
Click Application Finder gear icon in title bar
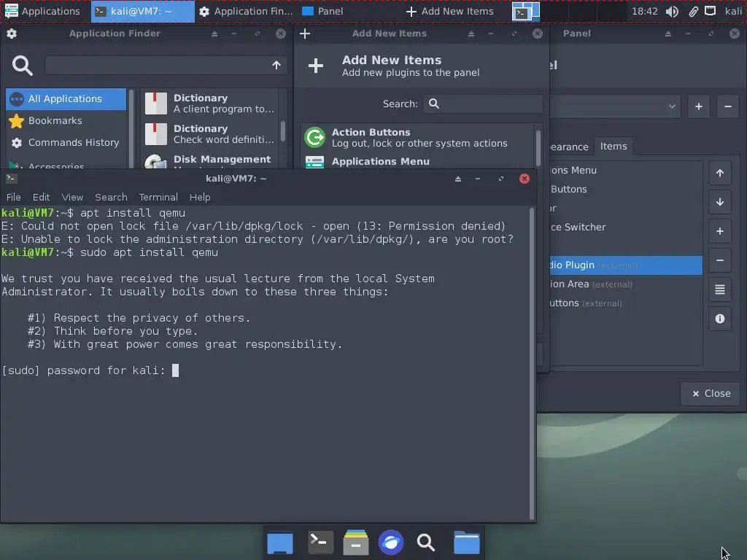(12, 34)
